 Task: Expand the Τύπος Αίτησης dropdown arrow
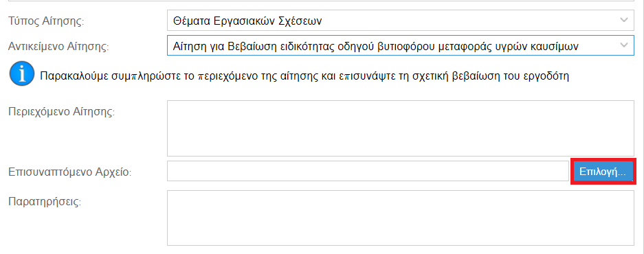[624, 21]
